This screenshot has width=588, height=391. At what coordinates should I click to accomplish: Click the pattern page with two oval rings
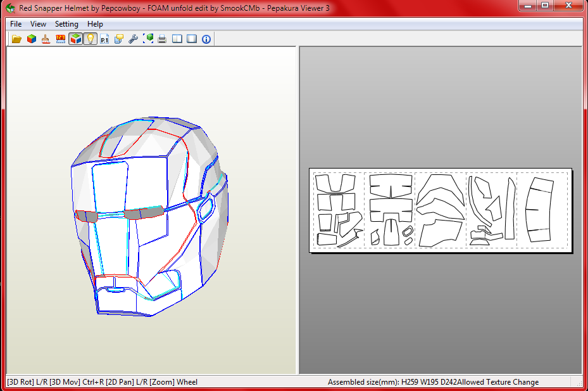(x=390, y=210)
